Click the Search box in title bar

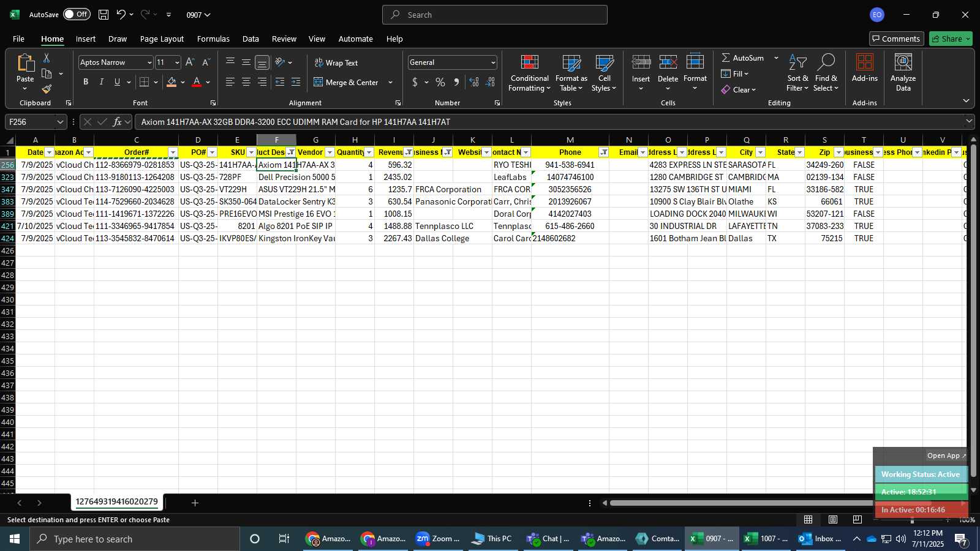[495, 15]
